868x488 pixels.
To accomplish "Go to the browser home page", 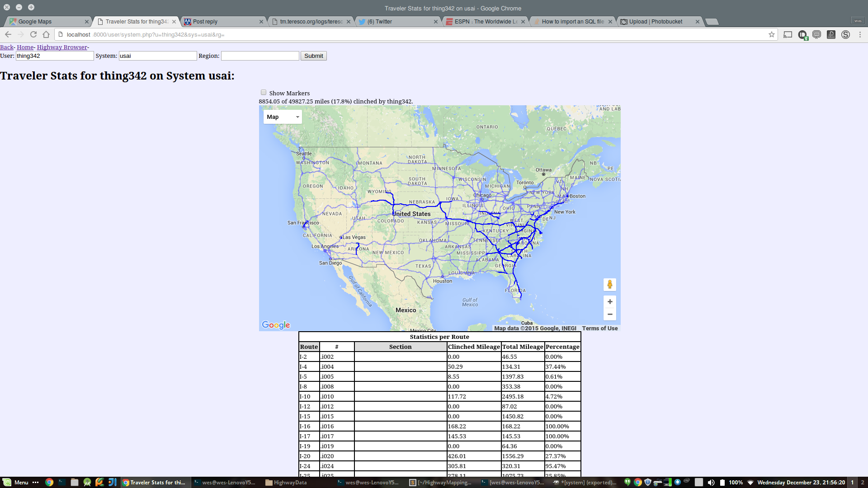I will tap(46, 34).
